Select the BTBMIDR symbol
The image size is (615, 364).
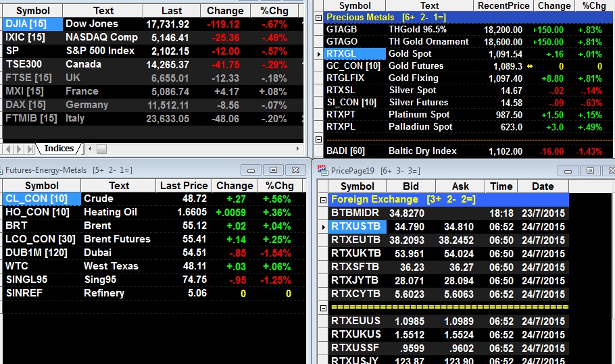[x=357, y=213]
